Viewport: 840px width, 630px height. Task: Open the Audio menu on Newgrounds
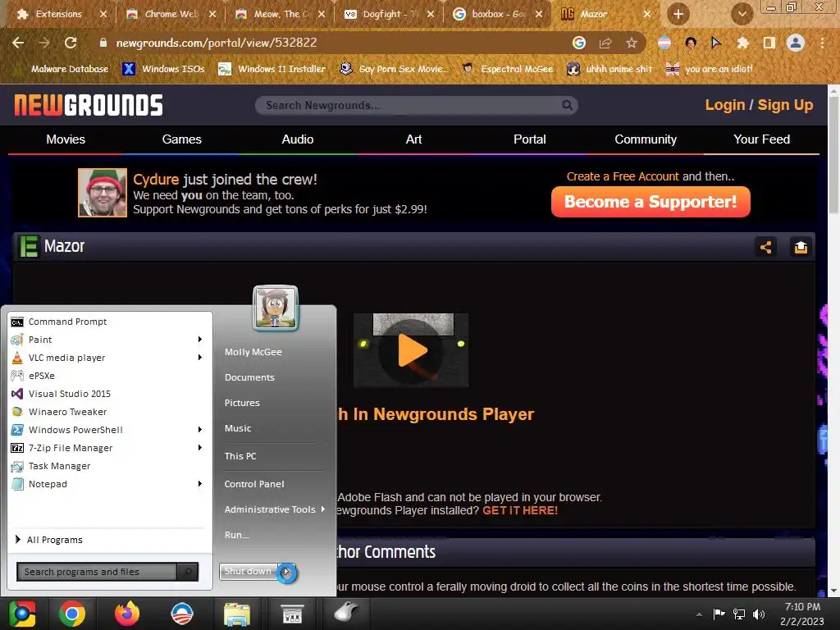[297, 139]
